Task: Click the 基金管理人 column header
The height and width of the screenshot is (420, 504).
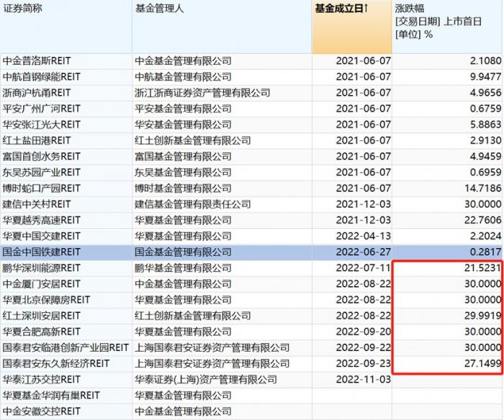Action: (x=222, y=27)
